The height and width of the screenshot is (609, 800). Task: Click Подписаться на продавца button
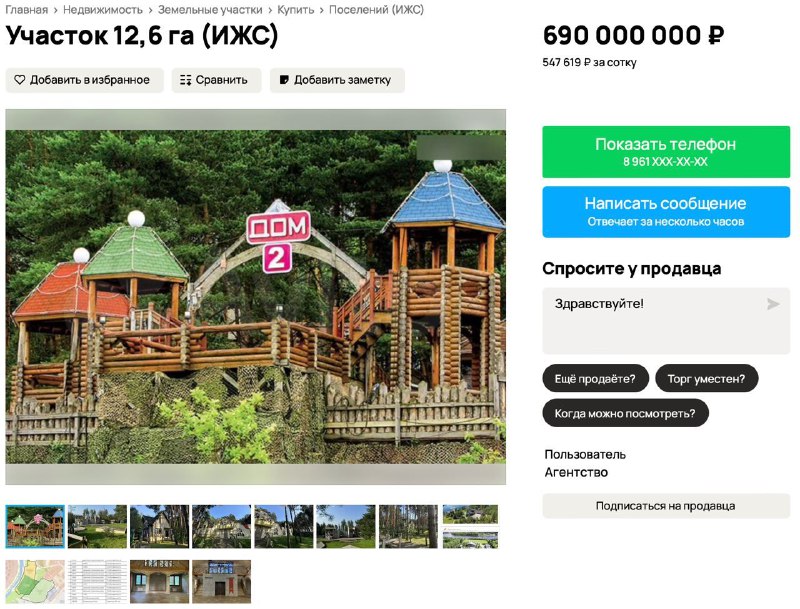tap(666, 506)
